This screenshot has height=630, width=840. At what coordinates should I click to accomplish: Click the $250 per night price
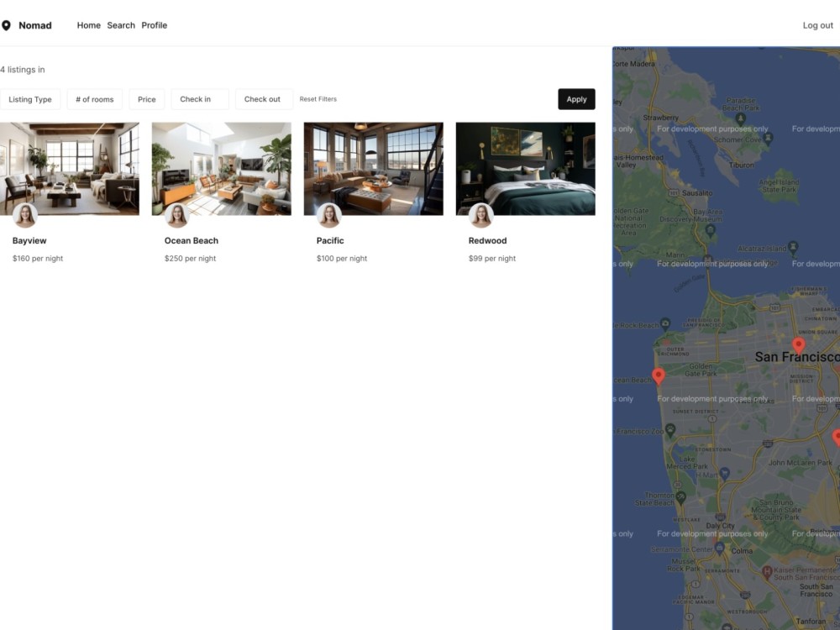click(x=190, y=258)
